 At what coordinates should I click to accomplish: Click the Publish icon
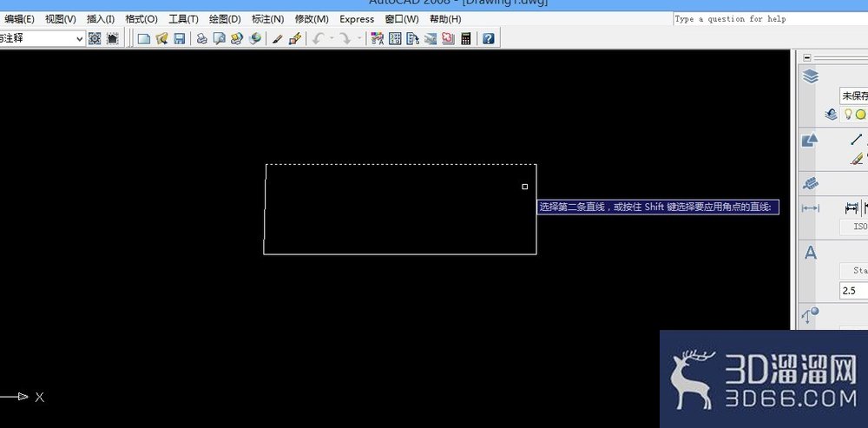click(237, 38)
